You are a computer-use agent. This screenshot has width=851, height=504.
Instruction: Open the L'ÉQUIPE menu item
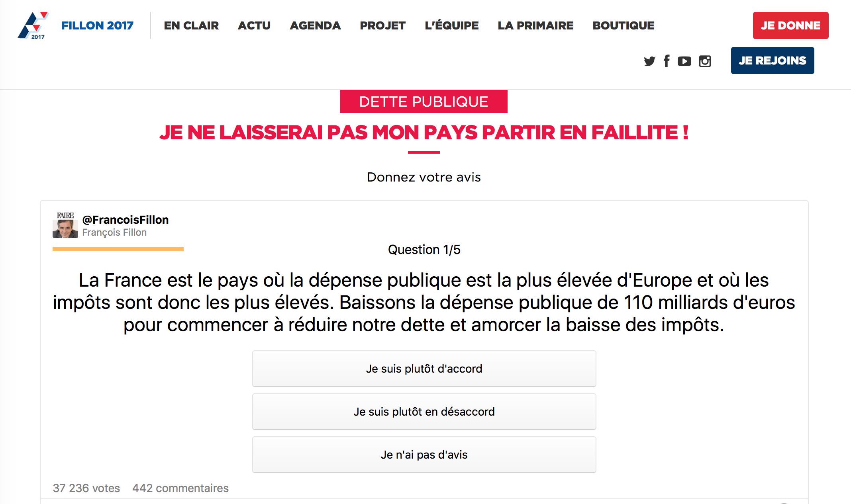451,25
